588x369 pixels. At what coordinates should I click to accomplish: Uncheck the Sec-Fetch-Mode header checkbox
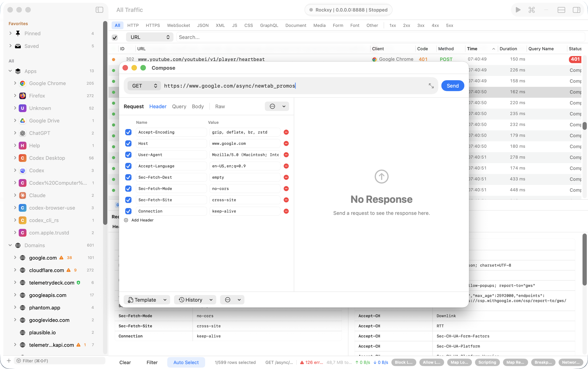128,189
